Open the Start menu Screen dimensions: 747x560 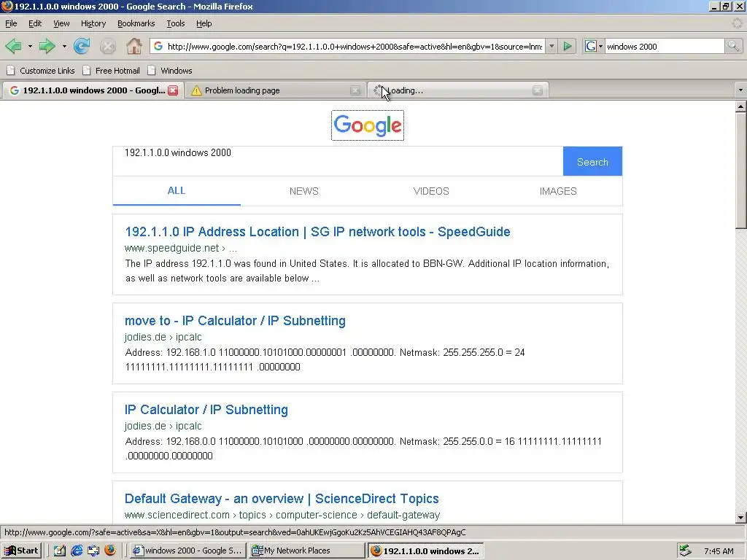coord(22,551)
